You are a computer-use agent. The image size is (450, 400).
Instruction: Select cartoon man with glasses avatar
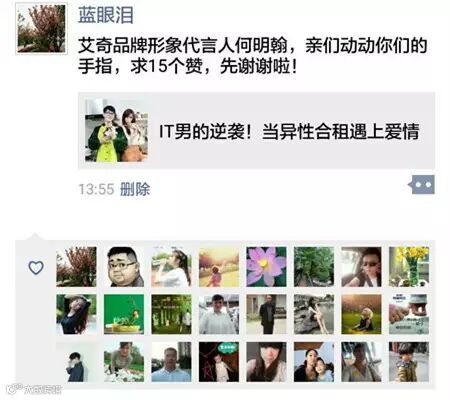tap(124, 267)
